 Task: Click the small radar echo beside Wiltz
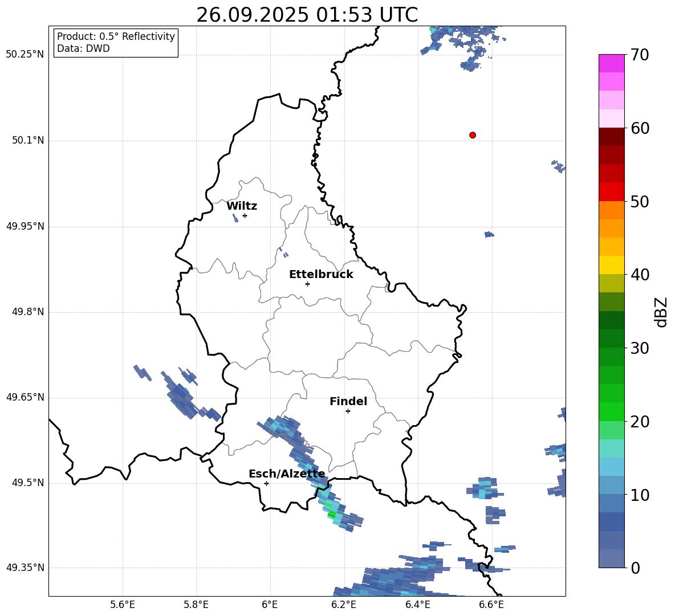coord(235,218)
